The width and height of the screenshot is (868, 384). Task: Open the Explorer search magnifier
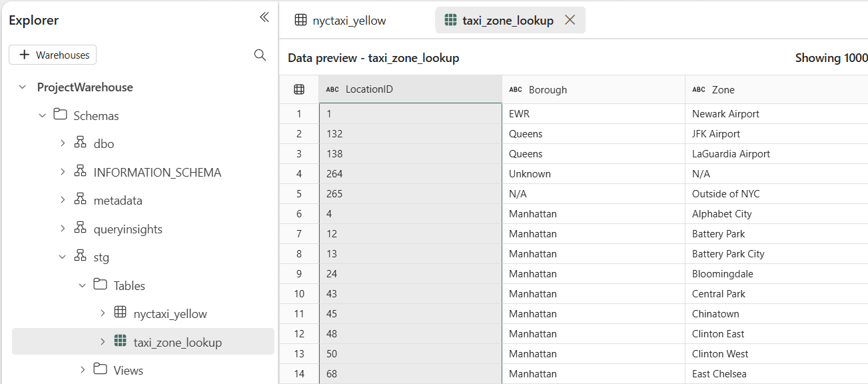(x=260, y=55)
